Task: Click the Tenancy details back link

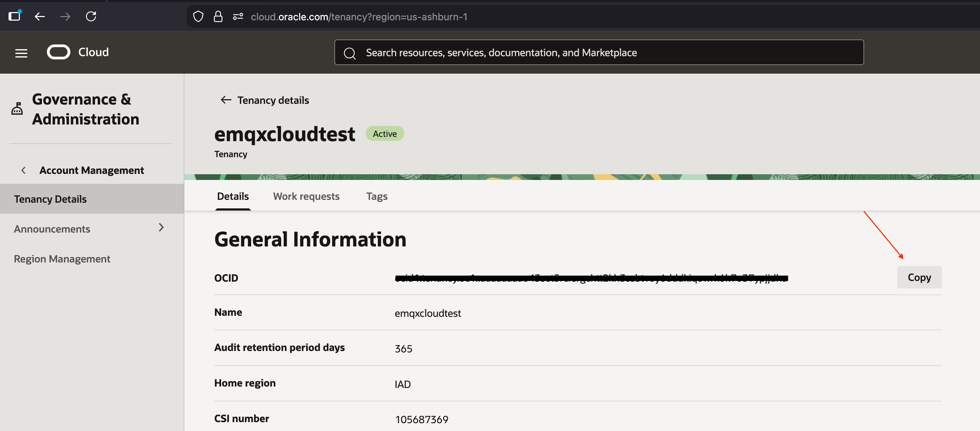Action: 273,100
